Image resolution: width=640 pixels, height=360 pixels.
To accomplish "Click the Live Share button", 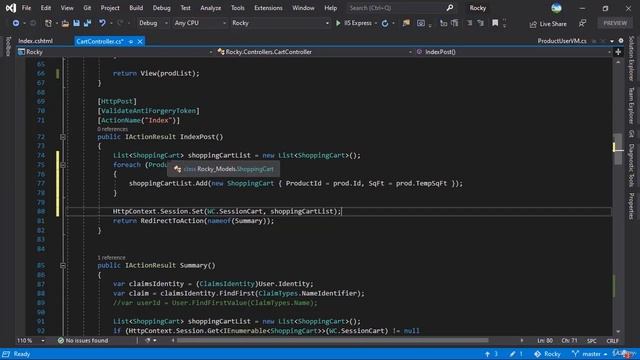I will 548,24.
